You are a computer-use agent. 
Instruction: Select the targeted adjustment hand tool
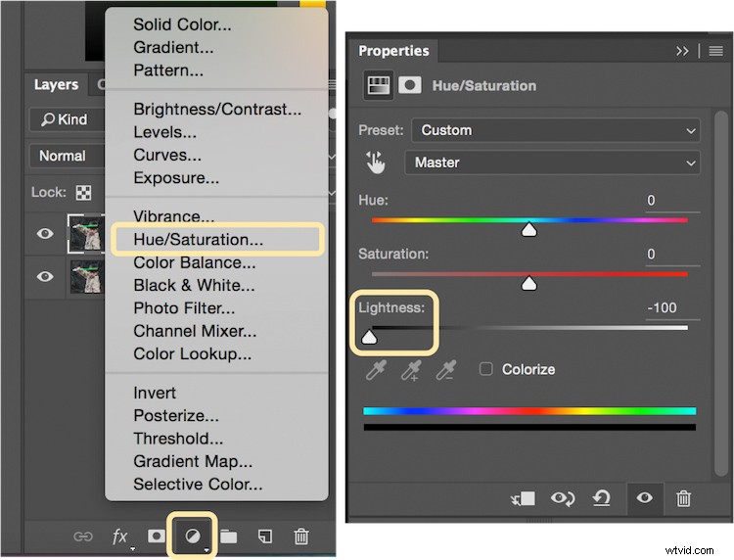coord(376,163)
